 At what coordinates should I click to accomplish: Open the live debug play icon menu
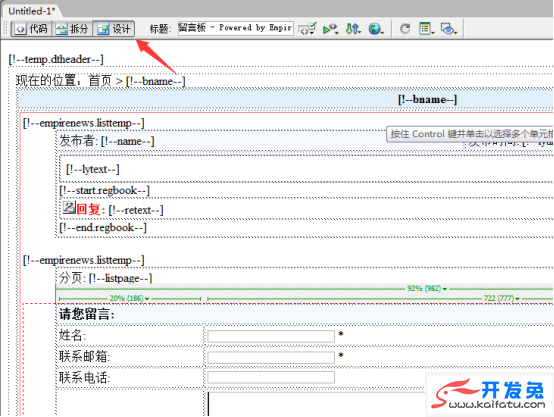coord(330,29)
